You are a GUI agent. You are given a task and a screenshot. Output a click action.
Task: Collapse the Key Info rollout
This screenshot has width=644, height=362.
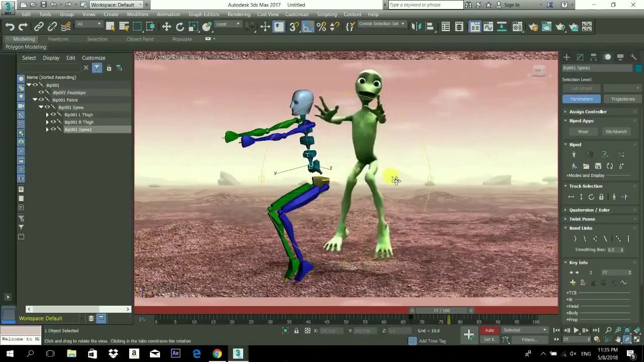(x=578, y=262)
